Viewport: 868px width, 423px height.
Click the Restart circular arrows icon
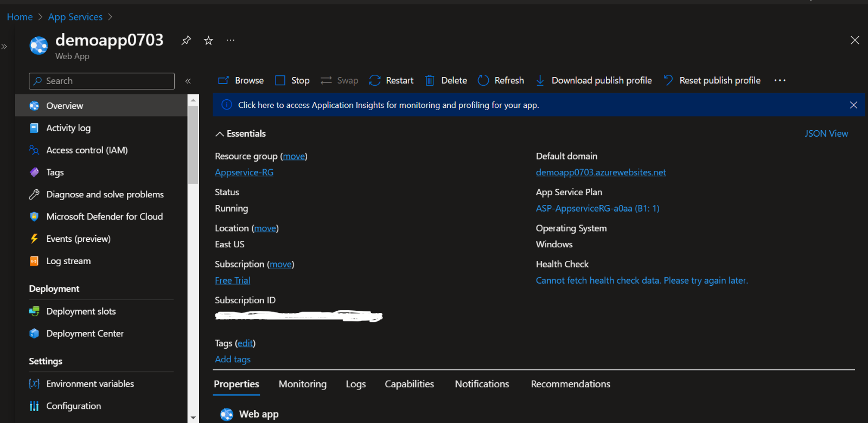click(x=375, y=80)
